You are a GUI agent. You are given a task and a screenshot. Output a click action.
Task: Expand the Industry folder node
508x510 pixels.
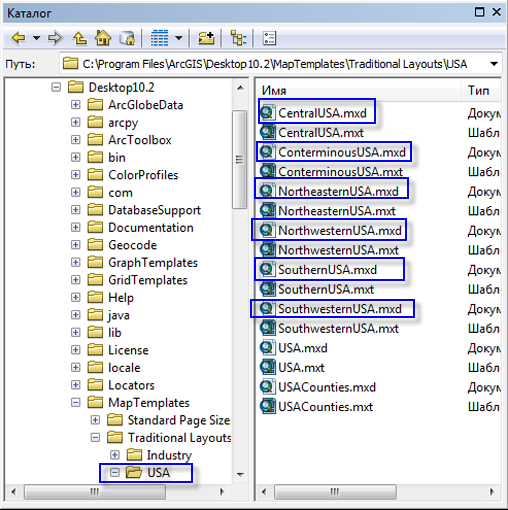tap(115, 455)
